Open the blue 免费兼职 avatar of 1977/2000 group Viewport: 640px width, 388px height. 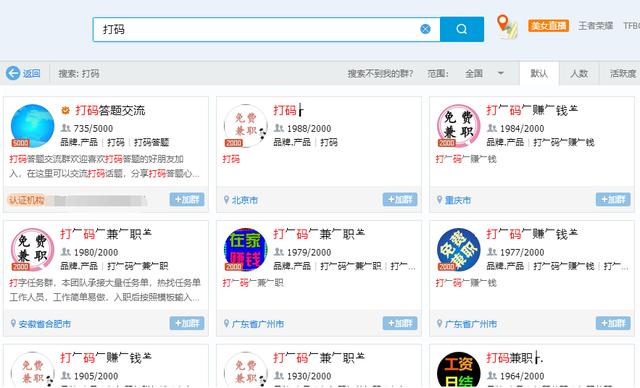coord(458,249)
